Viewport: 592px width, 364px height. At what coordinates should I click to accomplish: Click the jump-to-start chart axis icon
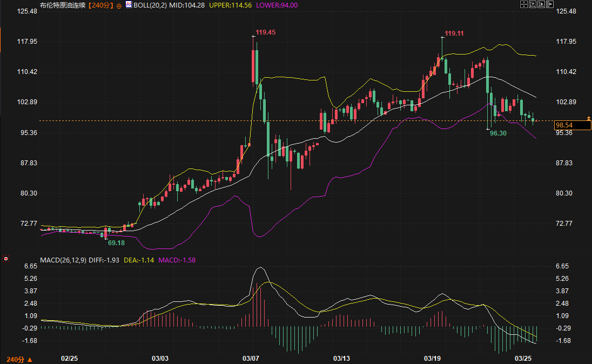533,4
